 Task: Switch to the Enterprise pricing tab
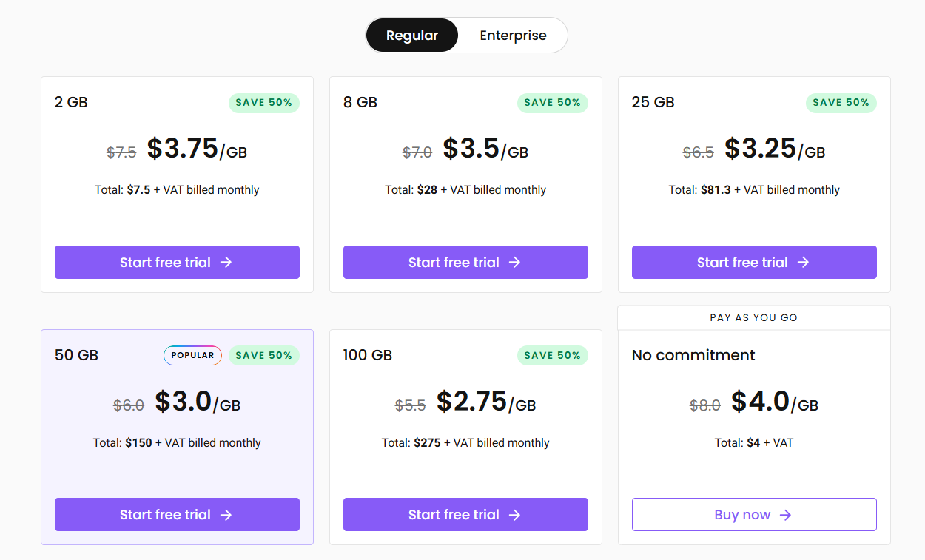pos(513,36)
